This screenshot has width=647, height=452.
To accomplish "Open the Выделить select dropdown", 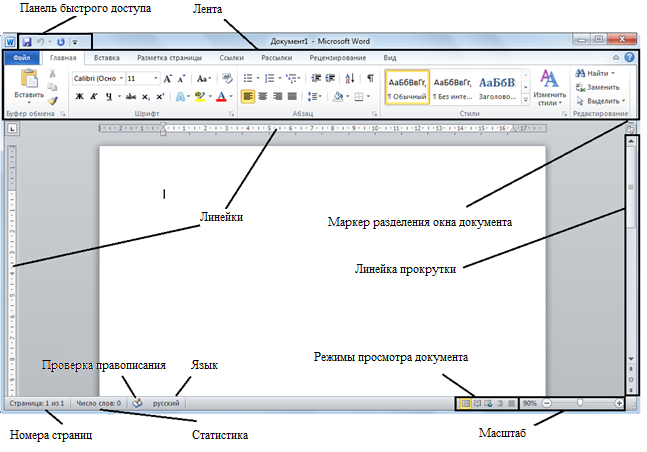I will pyautogui.click(x=600, y=101).
